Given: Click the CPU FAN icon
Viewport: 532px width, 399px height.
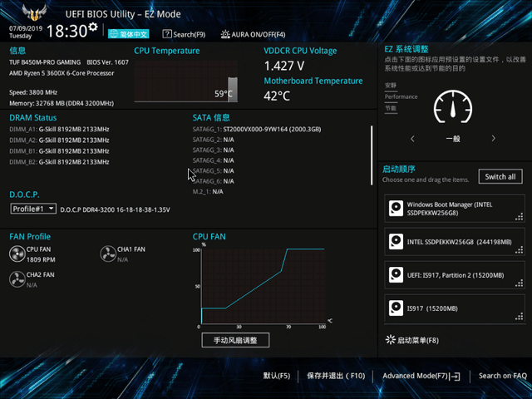Looking at the screenshot, I should tap(17, 254).
